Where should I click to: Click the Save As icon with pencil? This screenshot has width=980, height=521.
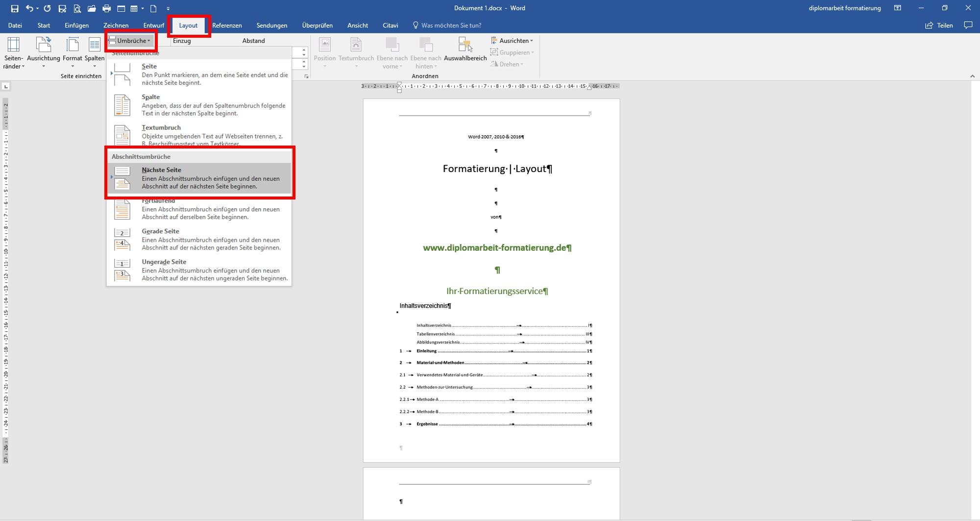pyautogui.click(x=62, y=8)
